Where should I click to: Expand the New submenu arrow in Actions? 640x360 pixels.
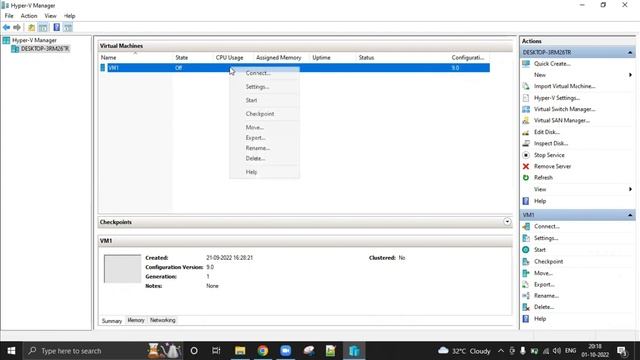[630, 75]
